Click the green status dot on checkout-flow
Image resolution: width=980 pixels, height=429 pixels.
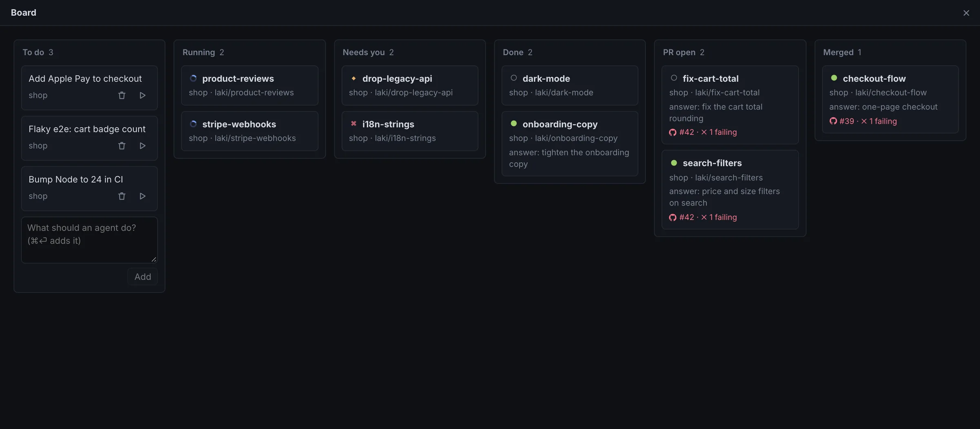coord(834,78)
